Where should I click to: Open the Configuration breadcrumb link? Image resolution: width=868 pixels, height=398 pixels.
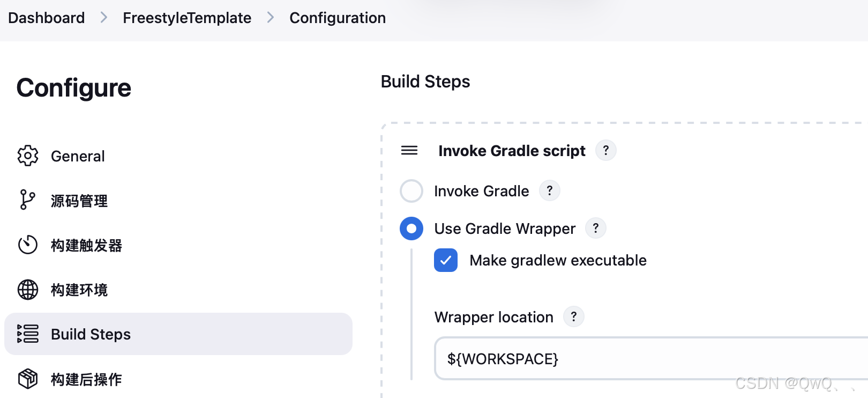338,18
